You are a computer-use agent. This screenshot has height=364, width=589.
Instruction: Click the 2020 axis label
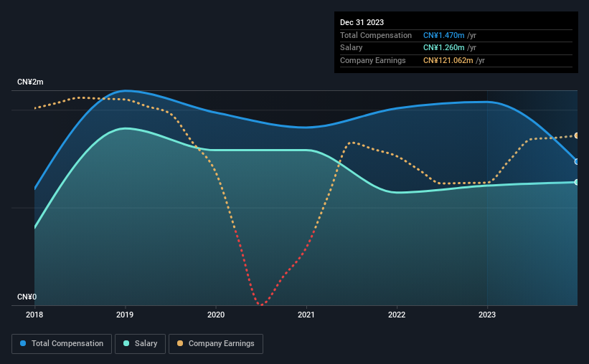(216, 315)
